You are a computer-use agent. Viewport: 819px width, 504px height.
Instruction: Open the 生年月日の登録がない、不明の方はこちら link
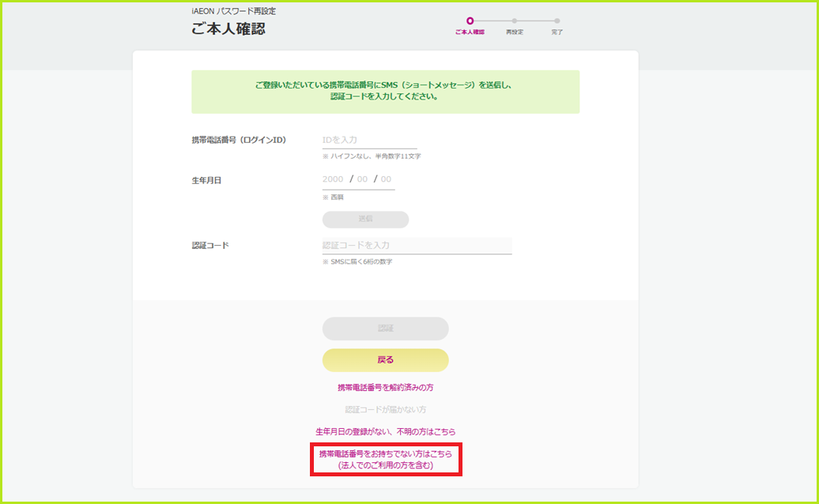point(386,431)
